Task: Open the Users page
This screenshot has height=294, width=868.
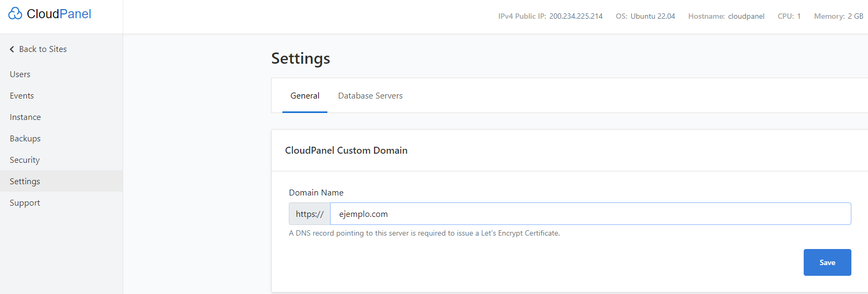Action: click(x=20, y=74)
